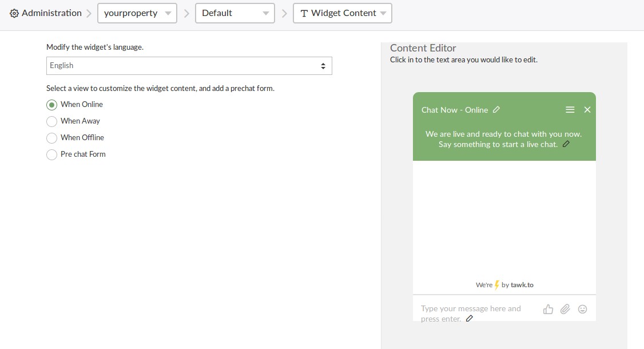
Task: Open the hamburger menu in chat widget header
Action: pyautogui.click(x=570, y=110)
